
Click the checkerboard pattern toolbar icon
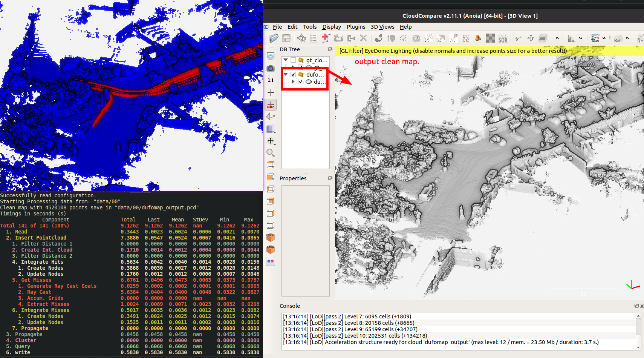pyautogui.click(x=491, y=38)
